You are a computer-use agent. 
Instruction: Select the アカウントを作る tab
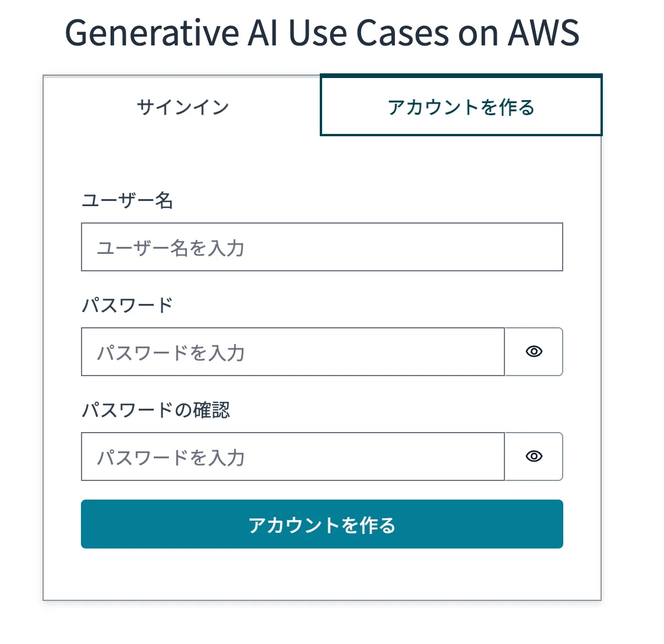[x=461, y=105]
